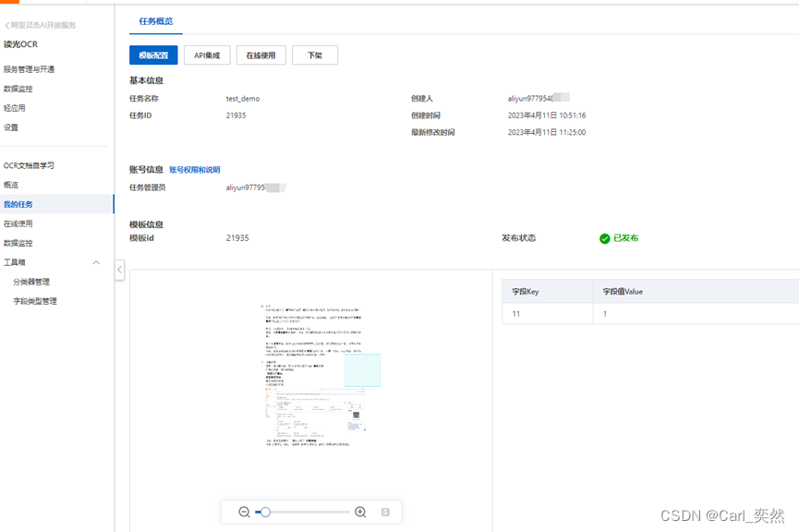Click the 已发布 status text
This screenshot has width=799, height=532.
[x=625, y=238]
